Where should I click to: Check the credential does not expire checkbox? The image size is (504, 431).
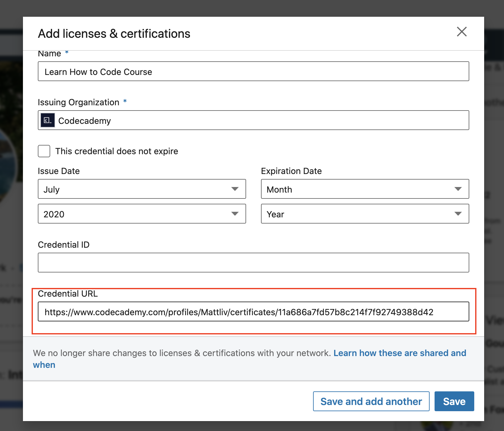pos(44,151)
